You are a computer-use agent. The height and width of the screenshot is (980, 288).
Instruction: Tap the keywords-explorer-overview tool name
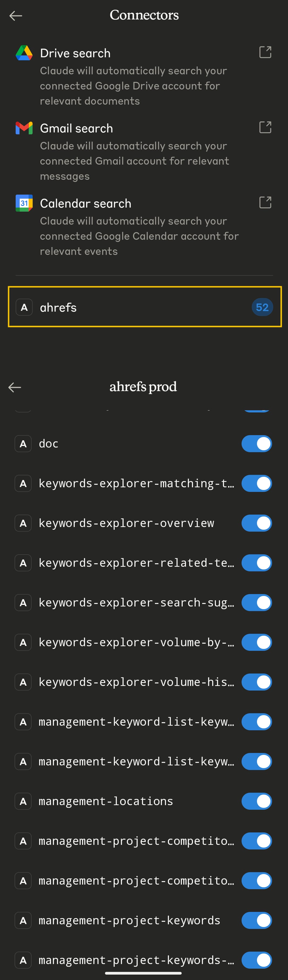[x=126, y=523]
